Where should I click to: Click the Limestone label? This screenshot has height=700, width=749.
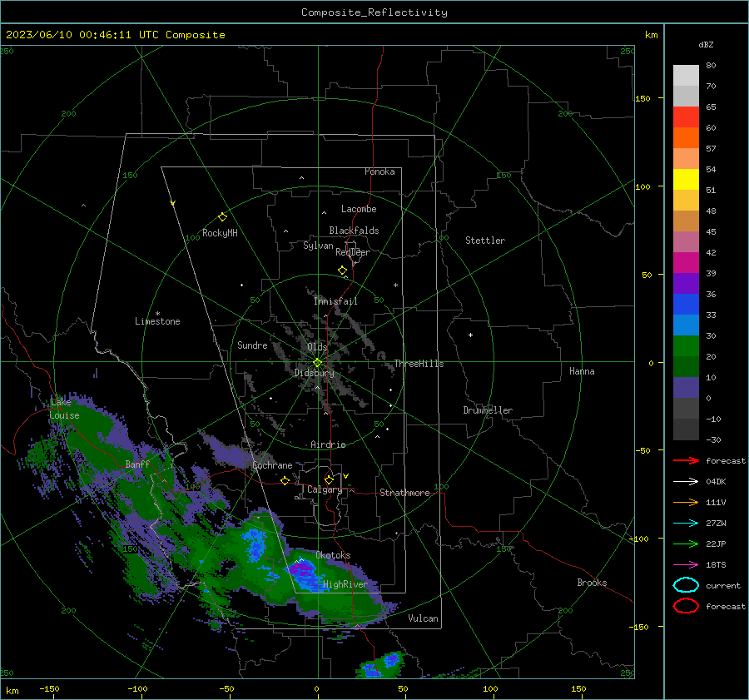coord(157,321)
